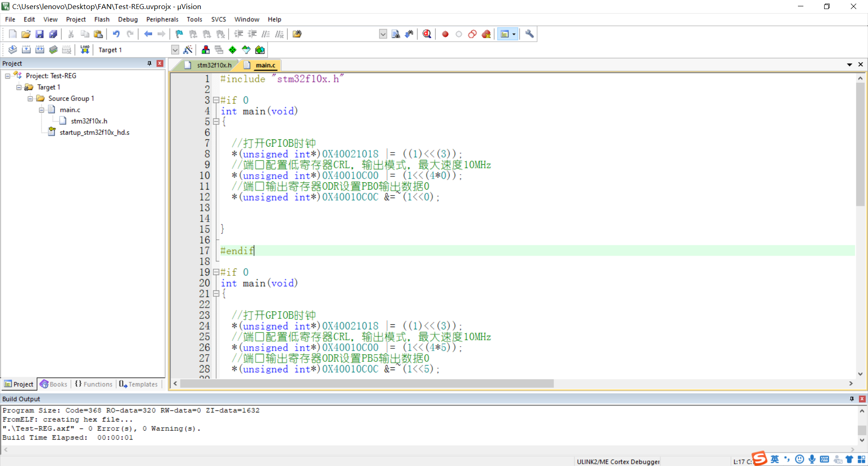Open the target selection dropdown
The width and height of the screenshot is (868, 466).
[175, 50]
